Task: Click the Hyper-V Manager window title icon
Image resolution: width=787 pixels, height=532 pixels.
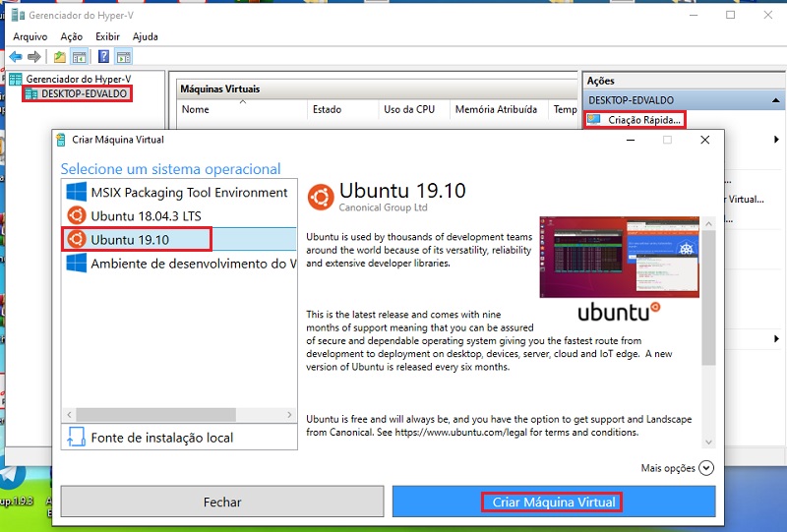Action: pyautogui.click(x=18, y=15)
